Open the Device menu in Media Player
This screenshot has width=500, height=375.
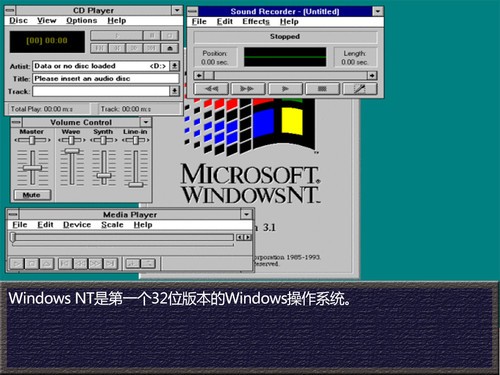(x=77, y=225)
